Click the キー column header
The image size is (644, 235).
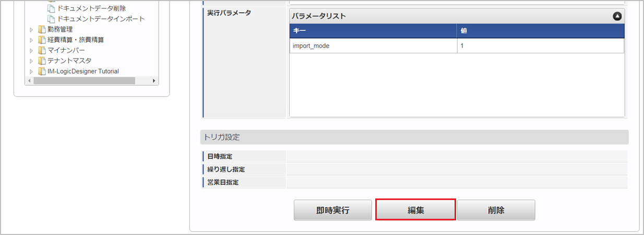click(x=374, y=31)
